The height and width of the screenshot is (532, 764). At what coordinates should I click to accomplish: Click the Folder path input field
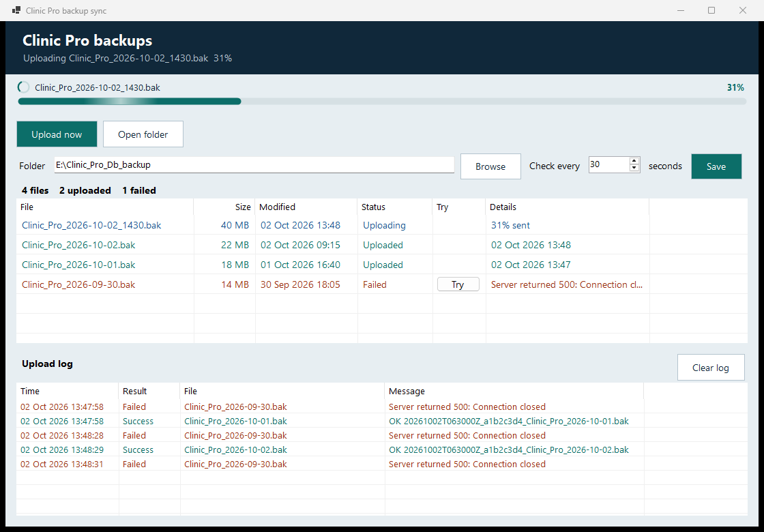(x=254, y=165)
